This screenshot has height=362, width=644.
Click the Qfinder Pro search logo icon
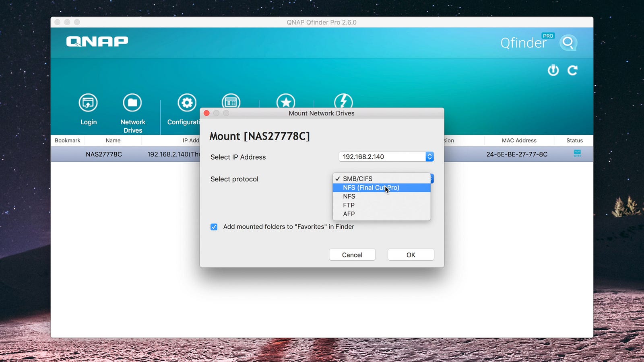(568, 42)
